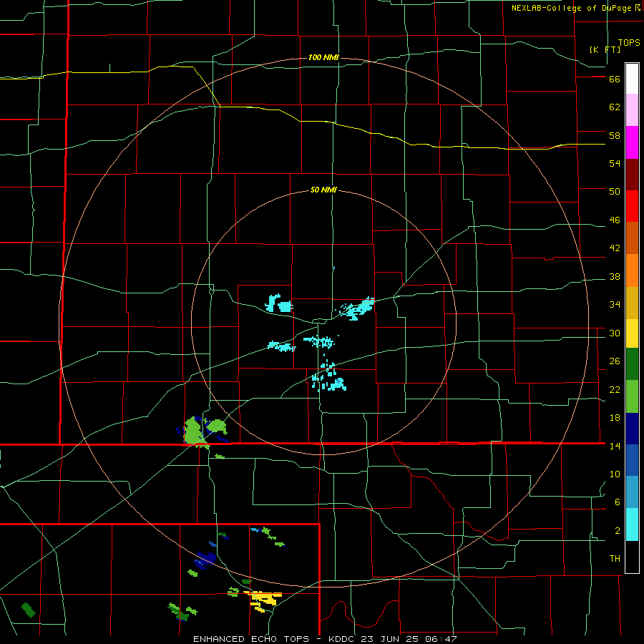This screenshot has width=644, height=644.
Task: Click the magenta 58 kft legend swatch
Action: point(632,142)
